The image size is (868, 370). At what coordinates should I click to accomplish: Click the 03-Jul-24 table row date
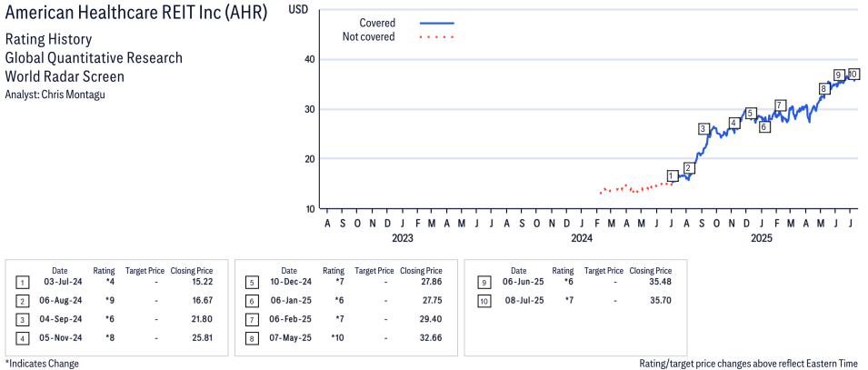tap(59, 283)
